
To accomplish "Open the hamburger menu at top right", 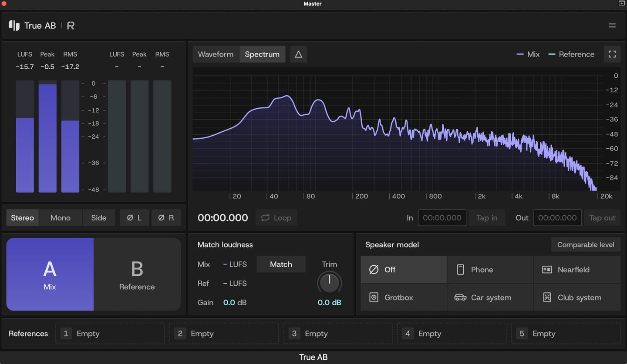I will pyautogui.click(x=612, y=26).
